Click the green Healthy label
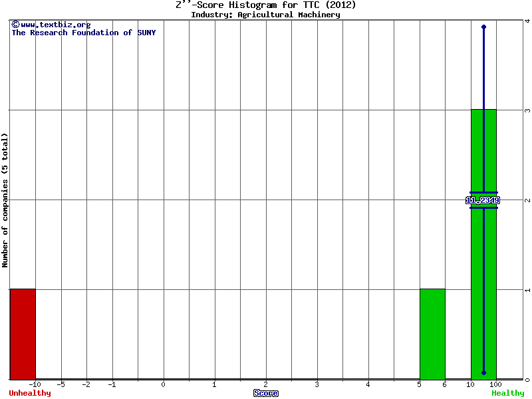This screenshot has height=399, width=532. click(507, 393)
